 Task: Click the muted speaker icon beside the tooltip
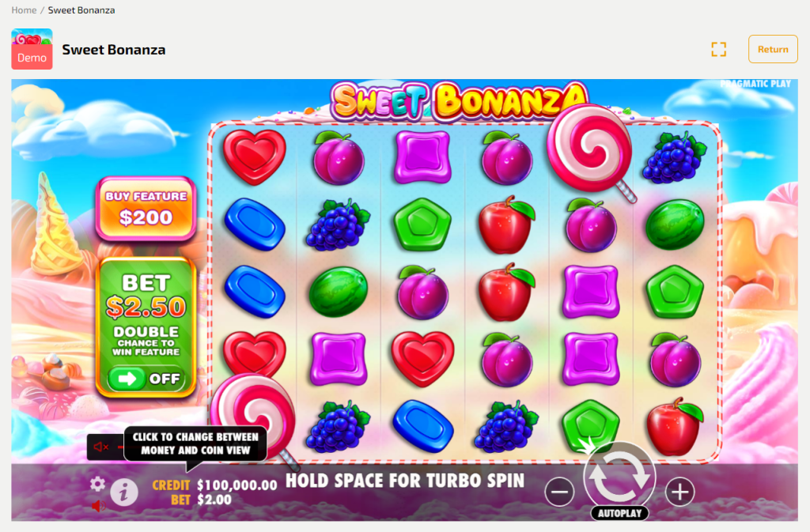[102, 447]
